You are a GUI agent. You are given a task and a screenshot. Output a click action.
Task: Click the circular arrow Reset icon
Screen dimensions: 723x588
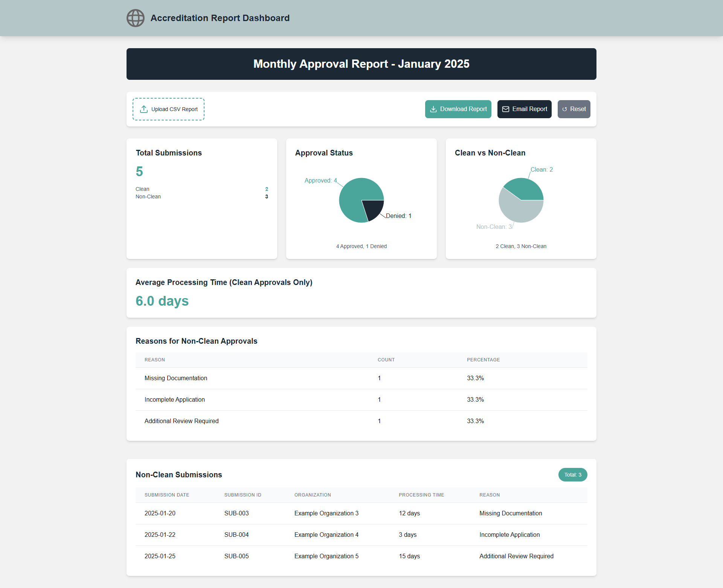click(564, 109)
